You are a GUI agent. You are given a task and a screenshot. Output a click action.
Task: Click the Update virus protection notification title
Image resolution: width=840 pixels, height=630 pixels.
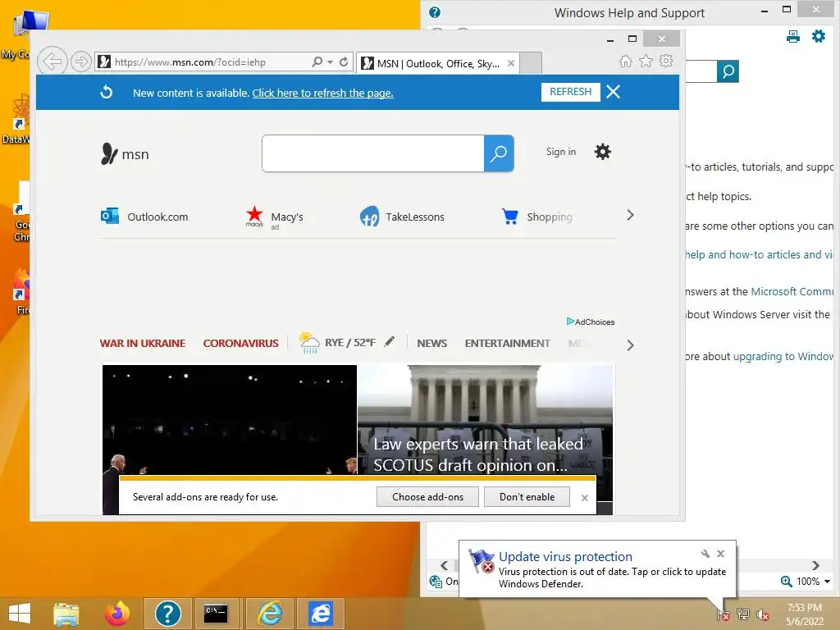565,557
